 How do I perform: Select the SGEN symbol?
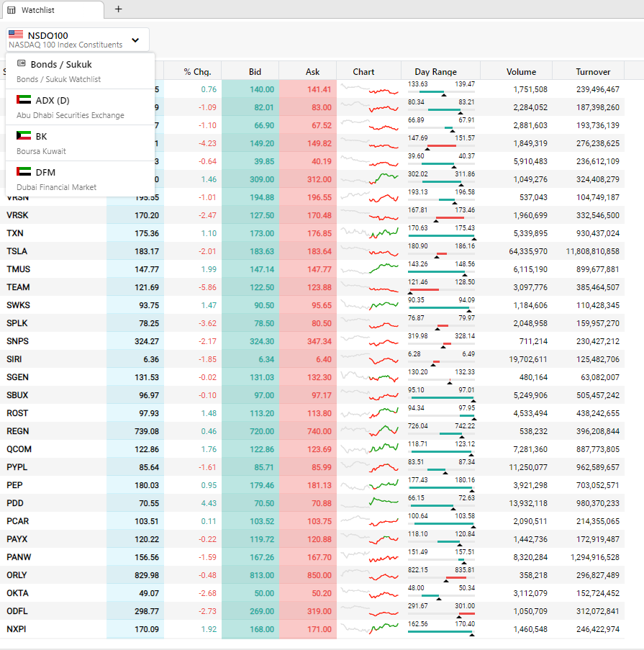pyautogui.click(x=18, y=377)
